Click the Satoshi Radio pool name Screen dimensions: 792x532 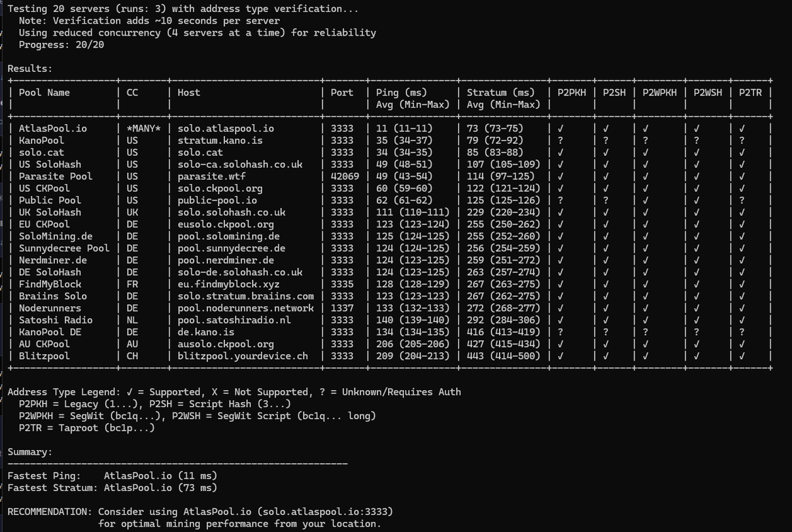55,319
